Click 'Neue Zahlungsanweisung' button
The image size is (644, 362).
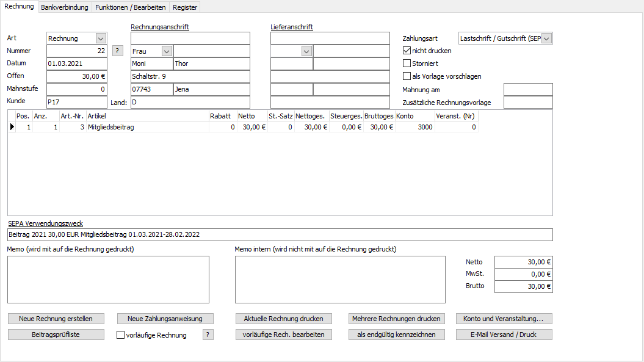pyautogui.click(x=165, y=319)
